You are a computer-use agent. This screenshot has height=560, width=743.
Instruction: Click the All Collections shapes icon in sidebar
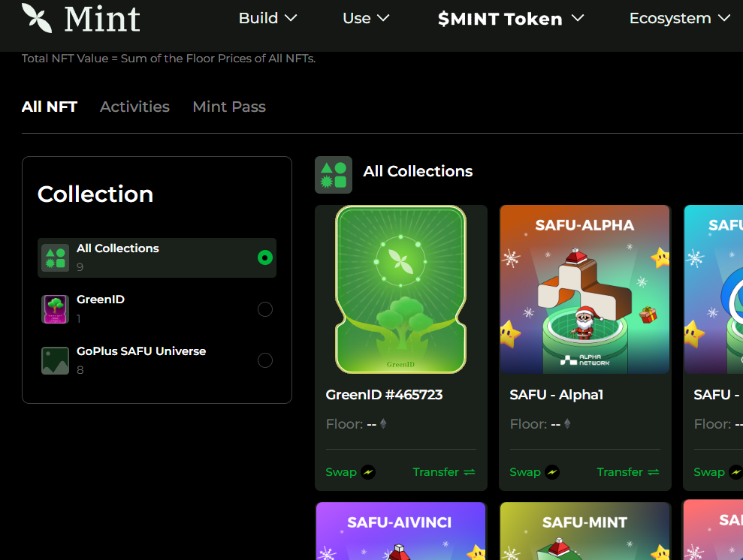tap(55, 258)
